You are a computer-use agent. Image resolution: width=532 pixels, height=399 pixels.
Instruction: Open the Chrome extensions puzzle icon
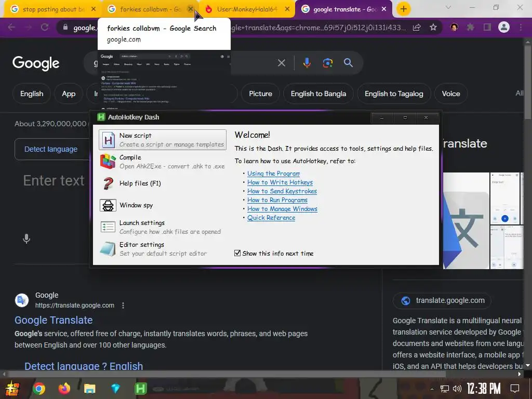[471, 27]
